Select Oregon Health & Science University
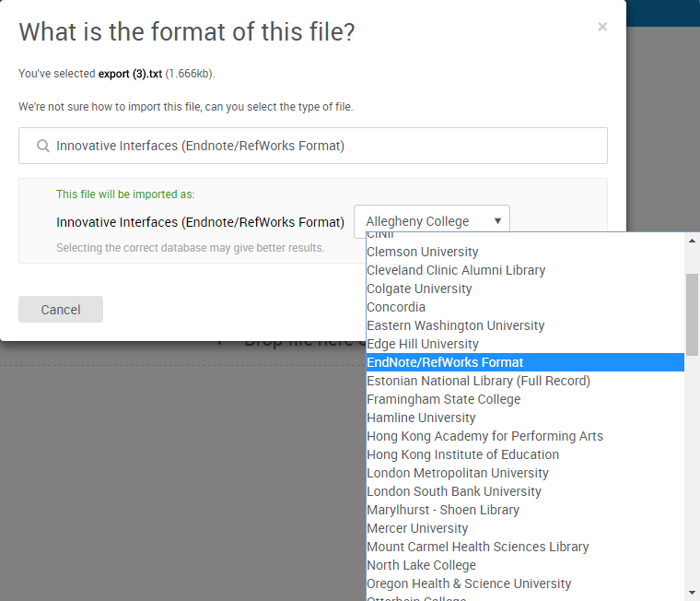This screenshot has height=601, width=700. coord(525,583)
